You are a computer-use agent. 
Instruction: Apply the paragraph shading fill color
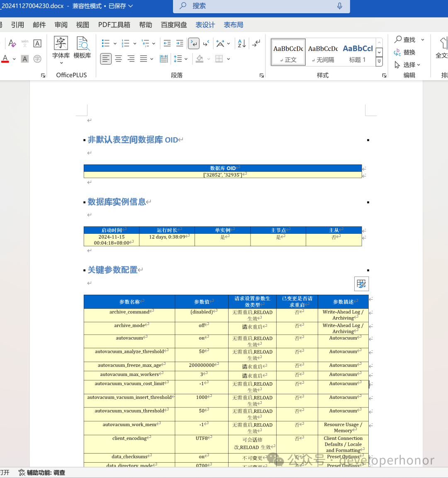[200, 59]
